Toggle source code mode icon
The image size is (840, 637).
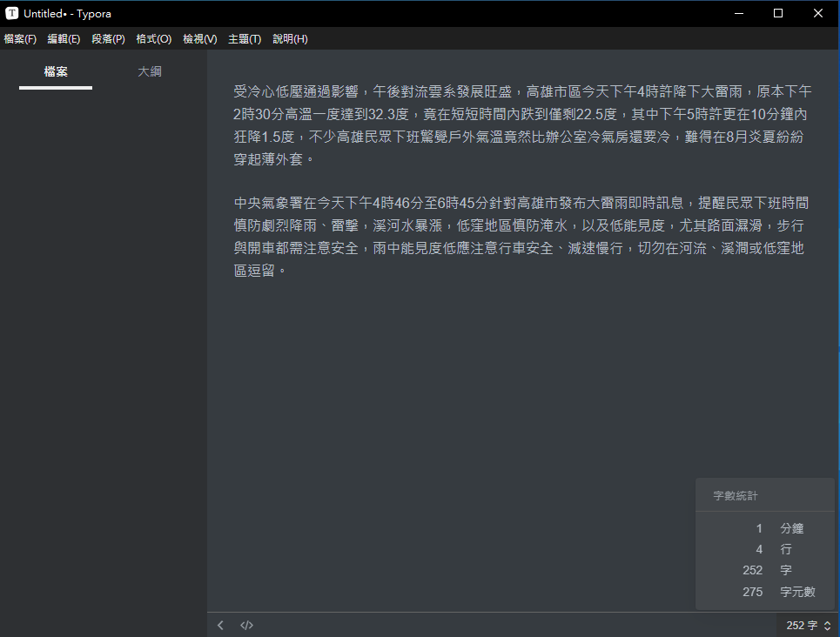pos(246,625)
